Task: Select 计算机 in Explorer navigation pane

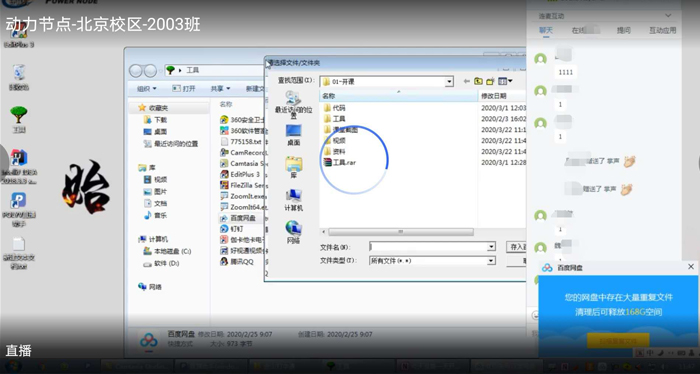Action: point(153,239)
